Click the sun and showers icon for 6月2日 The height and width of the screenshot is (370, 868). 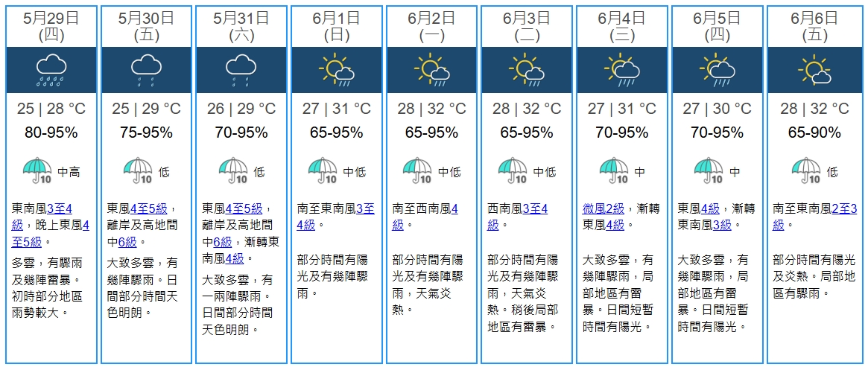click(x=431, y=69)
